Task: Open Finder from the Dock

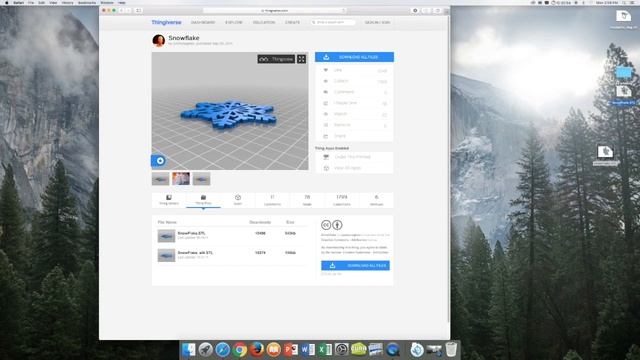Action: coord(189,350)
